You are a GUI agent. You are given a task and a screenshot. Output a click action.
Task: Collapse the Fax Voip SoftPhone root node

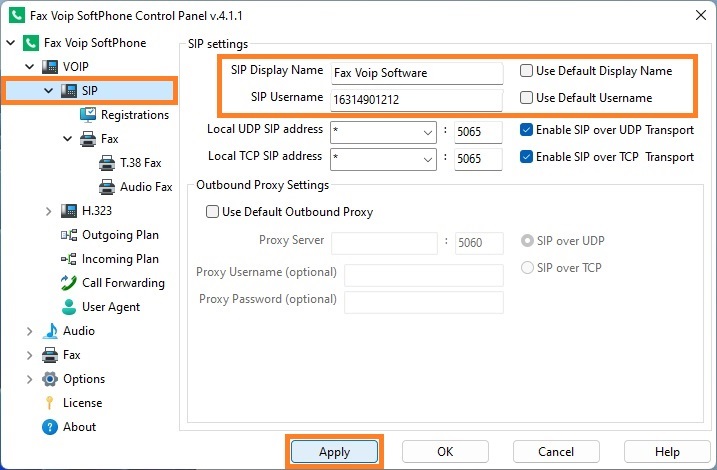(x=11, y=43)
